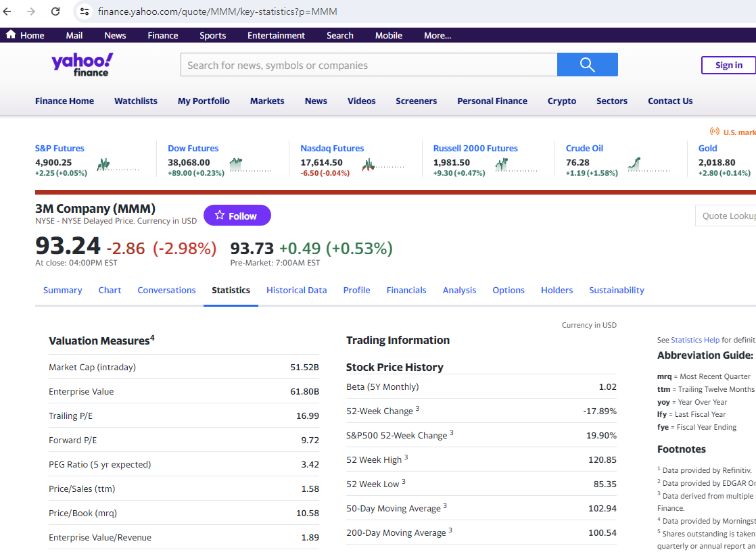Open site information icon in address bar
This screenshot has width=756, height=552.
85,11
